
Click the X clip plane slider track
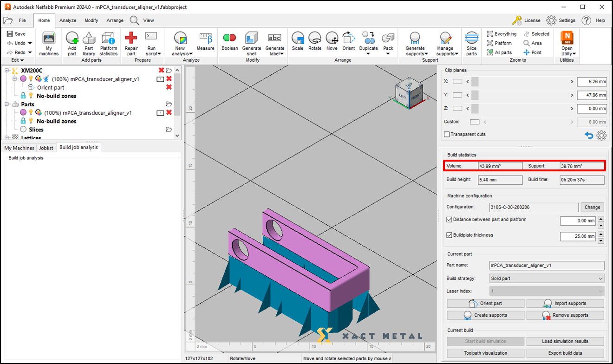(521, 82)
